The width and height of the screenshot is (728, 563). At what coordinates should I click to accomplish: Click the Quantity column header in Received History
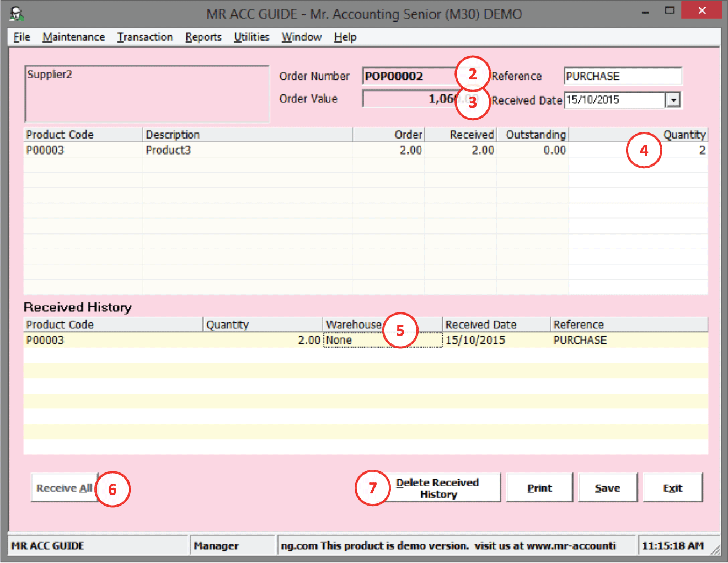263,325
